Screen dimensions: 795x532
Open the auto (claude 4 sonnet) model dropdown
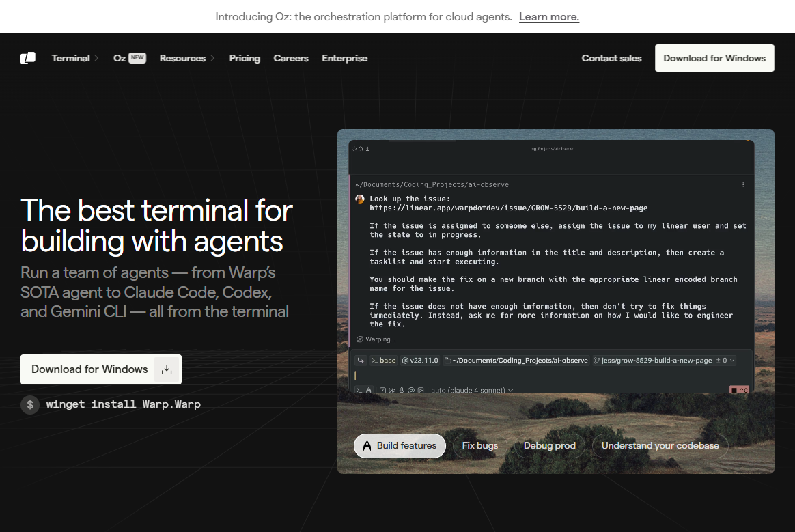[x=471, y=391]
